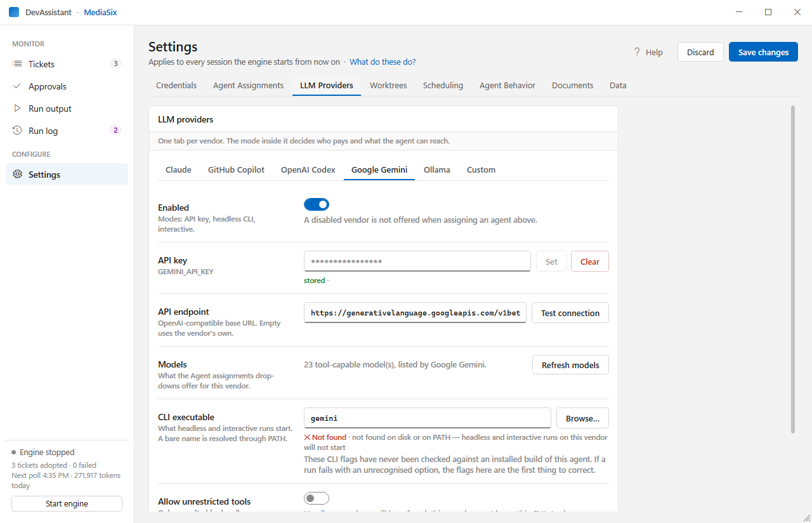Click the DevAssistant app logo
Screen dimensions: 812x523
(x=14, y=12)
